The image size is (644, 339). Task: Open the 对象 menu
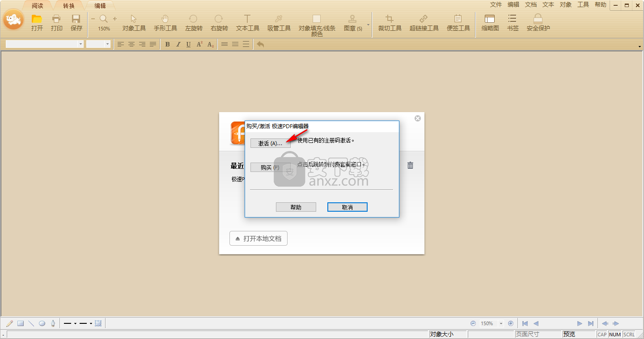566,4
